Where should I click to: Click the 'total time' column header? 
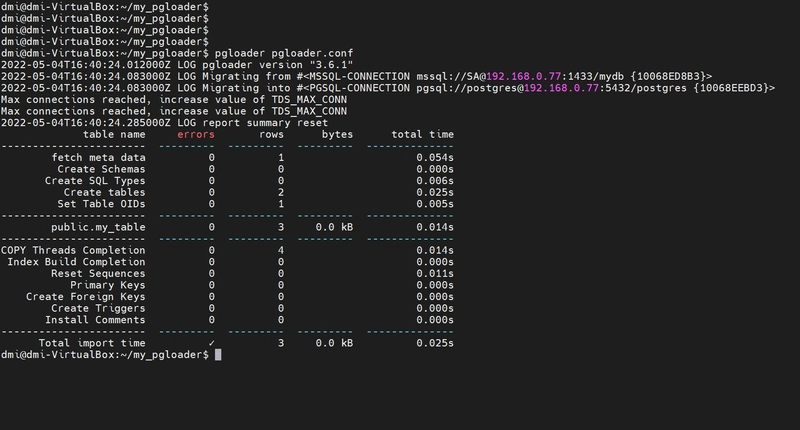(422, 134)
